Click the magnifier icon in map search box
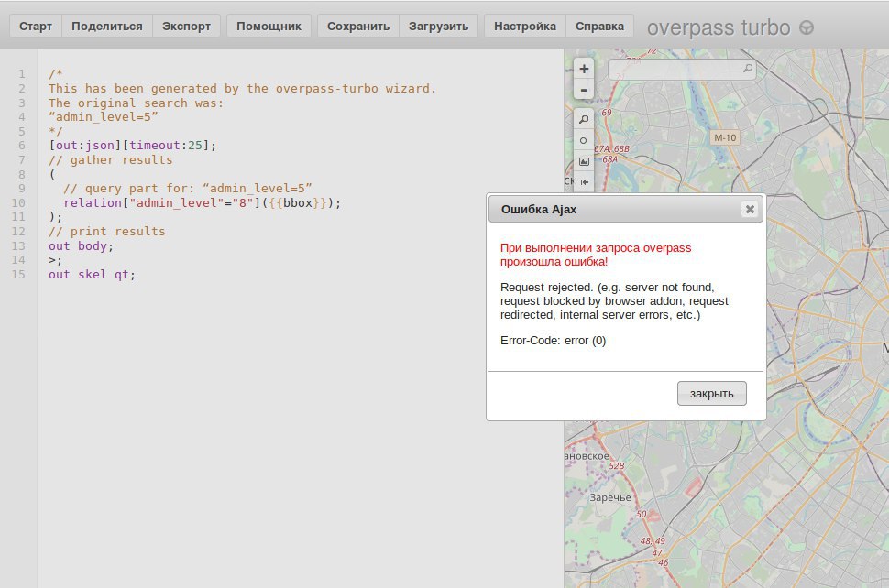Viewport: 889px width, 588px height. [748, 69]
